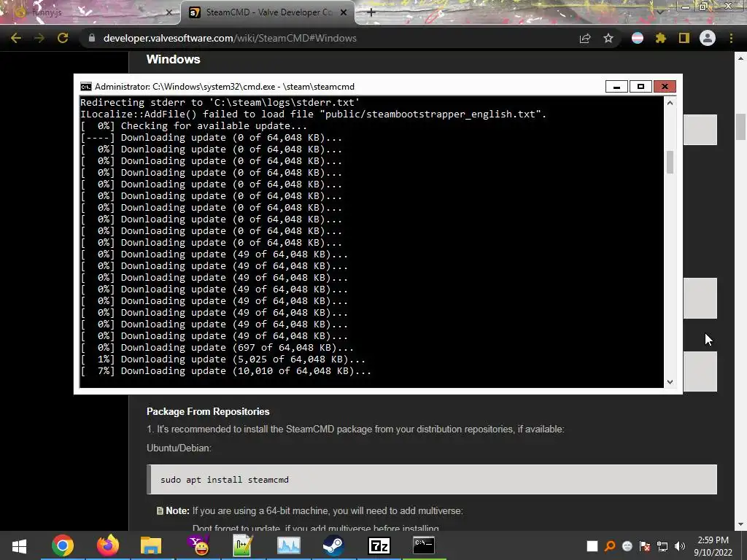Open the striped flag extension icon
The height and width of the screenshot is (560, 747).
click(638, 38)
